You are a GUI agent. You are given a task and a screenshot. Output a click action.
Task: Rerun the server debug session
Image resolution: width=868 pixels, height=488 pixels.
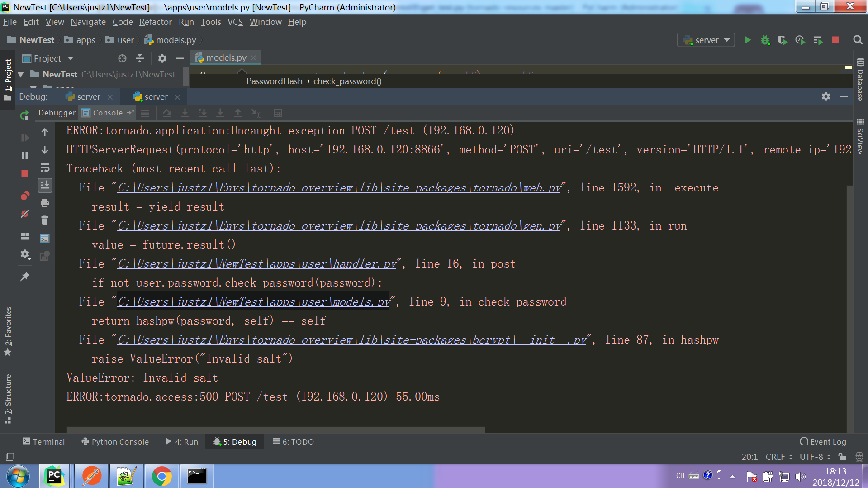[x=25, y=115]
